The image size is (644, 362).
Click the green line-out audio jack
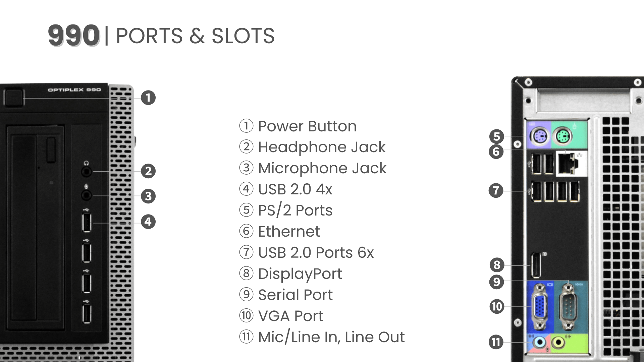coord(558,343)
